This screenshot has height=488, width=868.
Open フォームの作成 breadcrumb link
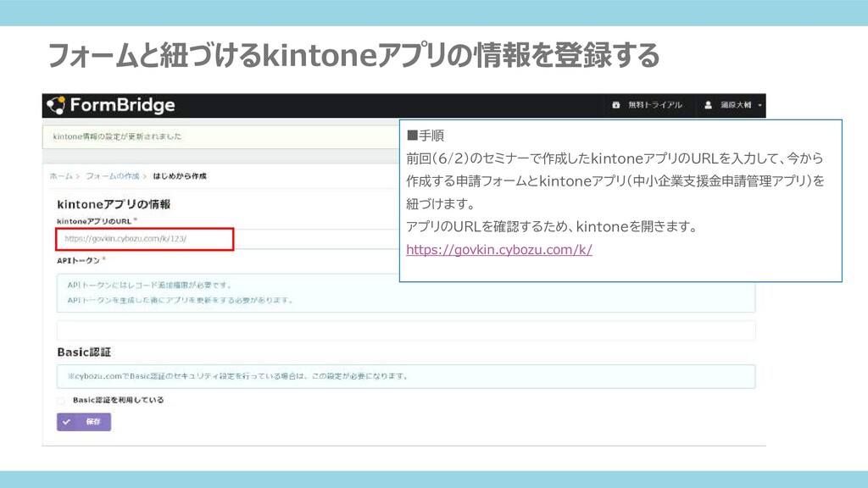tap(113, 176)
